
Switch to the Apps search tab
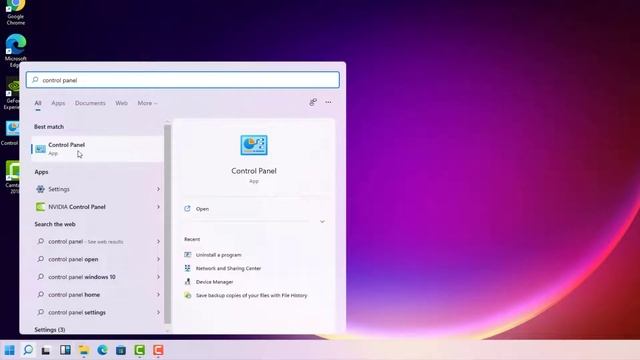[x=58, y=103]
